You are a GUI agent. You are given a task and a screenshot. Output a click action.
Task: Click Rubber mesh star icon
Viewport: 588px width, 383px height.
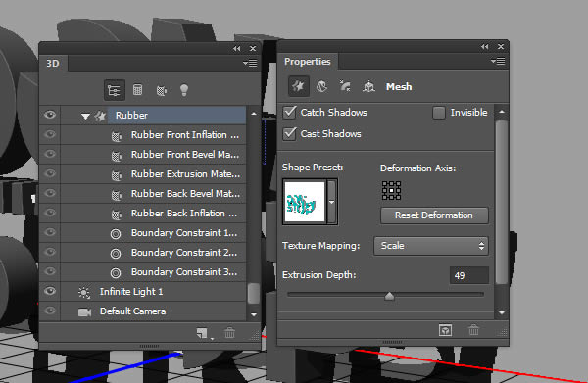pos(100,117)
